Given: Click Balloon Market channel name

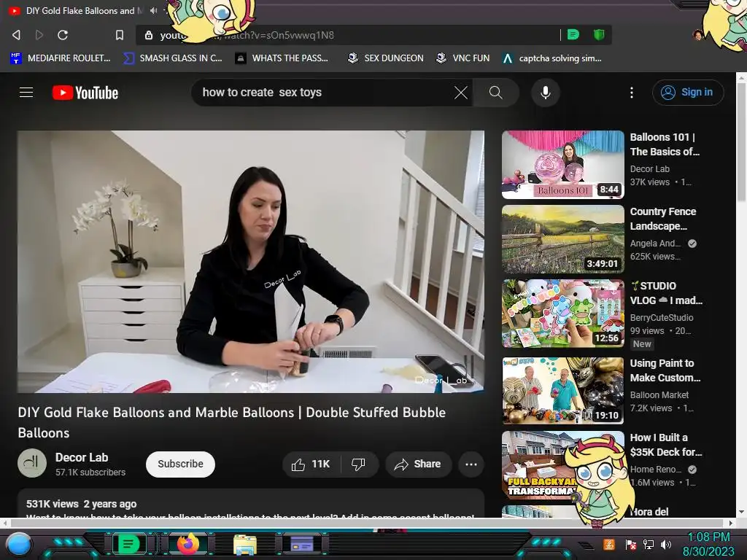Looking at the screenshot, I should coord(659,394).
